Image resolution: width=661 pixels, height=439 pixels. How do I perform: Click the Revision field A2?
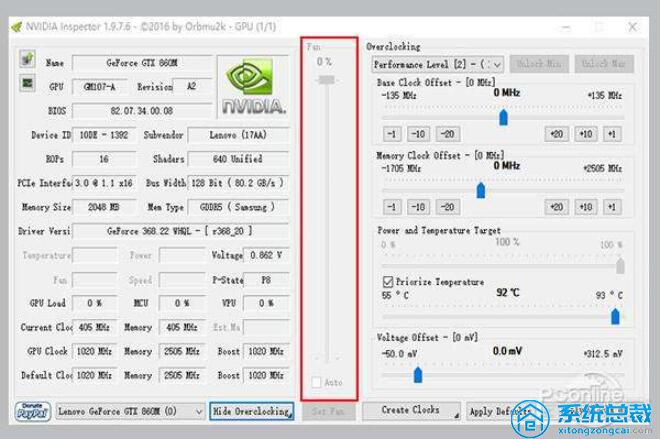tap(192, 87)
